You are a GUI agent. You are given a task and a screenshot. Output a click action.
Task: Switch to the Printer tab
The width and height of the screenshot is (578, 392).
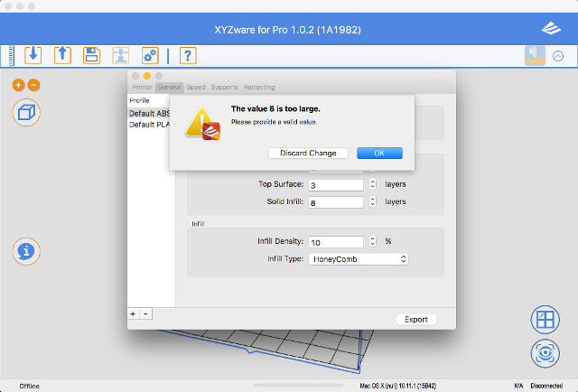pyautogui.click(x=143, y=87)
